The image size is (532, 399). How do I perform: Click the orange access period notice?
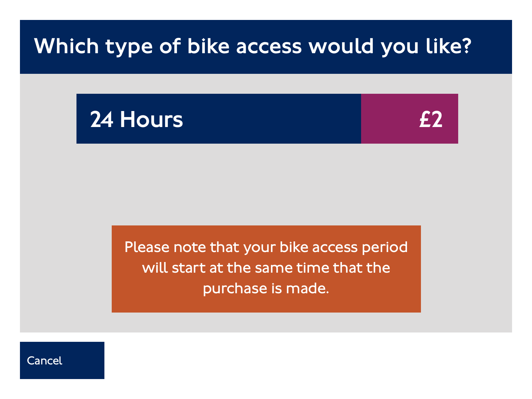click(266, 269)
